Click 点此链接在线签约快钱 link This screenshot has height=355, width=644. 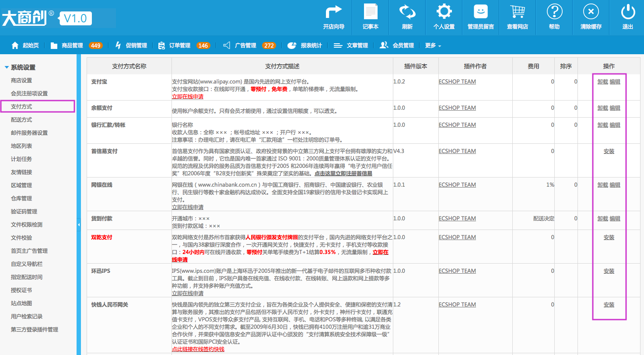198,349
